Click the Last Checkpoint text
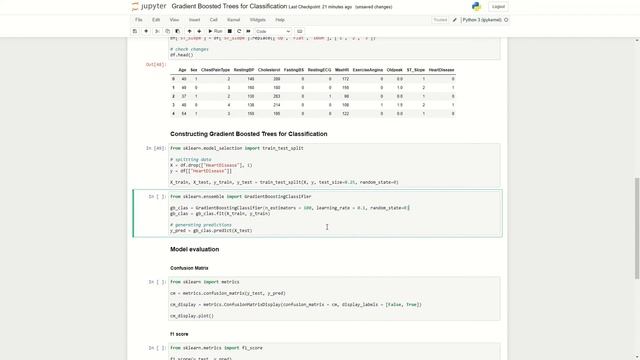 click(320, 7)
